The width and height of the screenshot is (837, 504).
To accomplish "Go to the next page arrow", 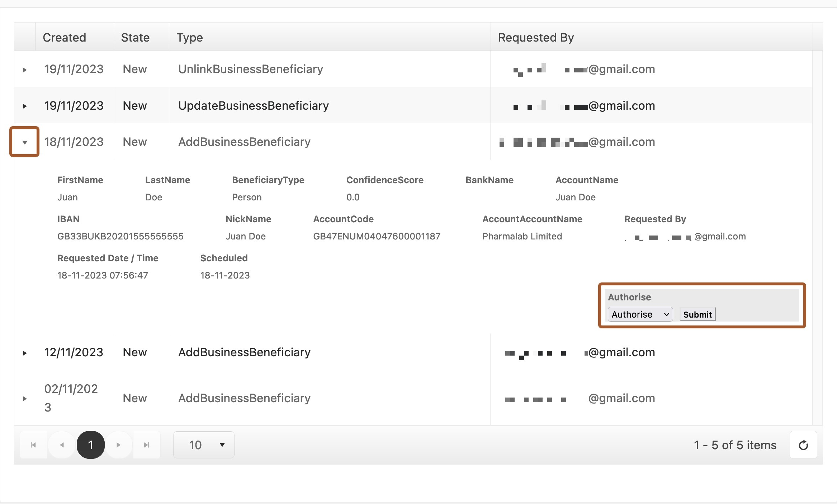I will (x=118, y=445).
